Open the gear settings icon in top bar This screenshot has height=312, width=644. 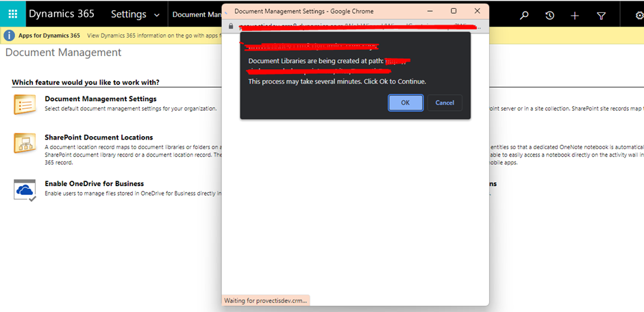639,16
